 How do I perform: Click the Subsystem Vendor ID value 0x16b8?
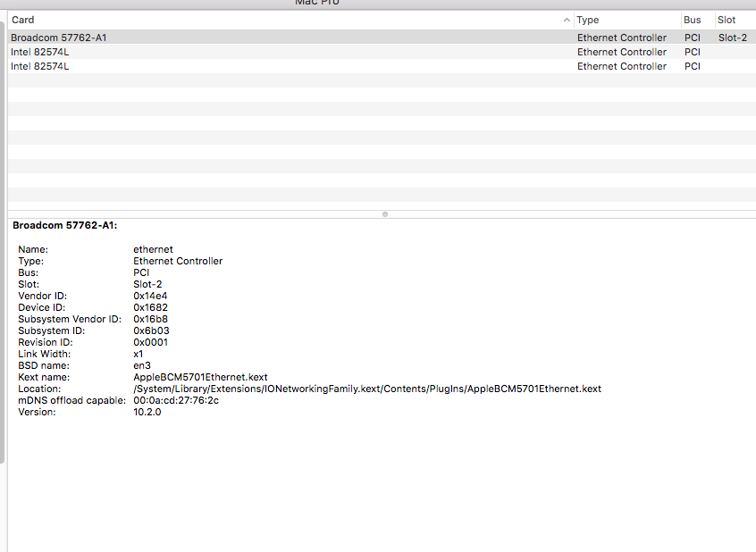(x=150, y=319)
